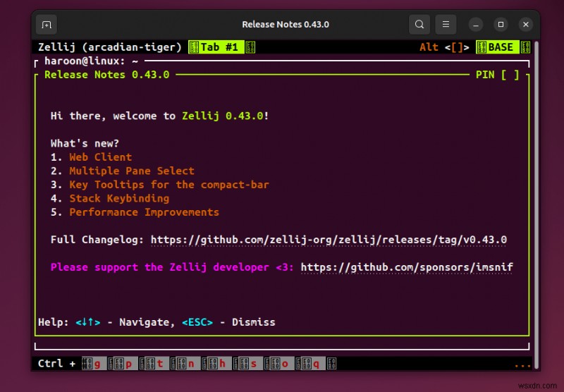Select Zellij Tab #1
564x392 pixels.
pyautogui.click(x=221, y=47)
